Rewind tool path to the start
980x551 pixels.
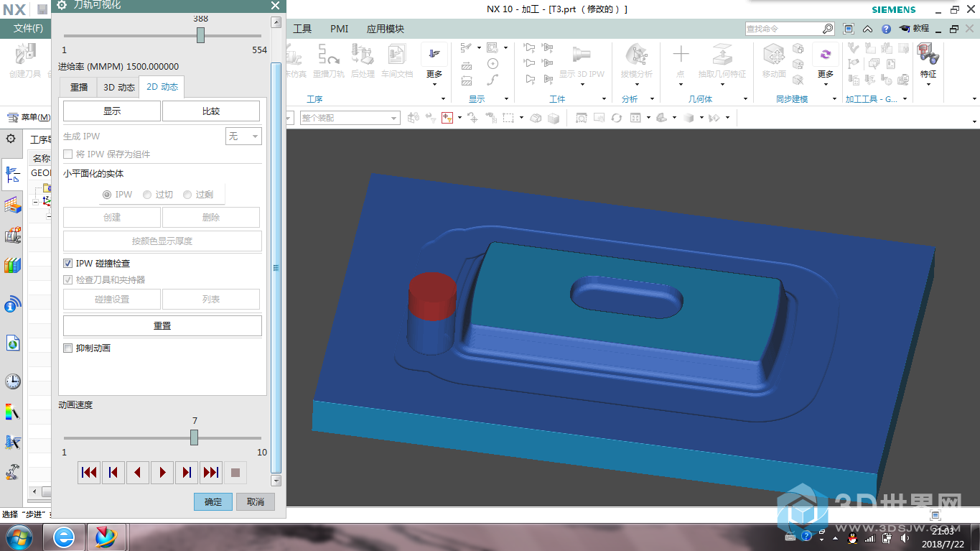tap(89, 473)
